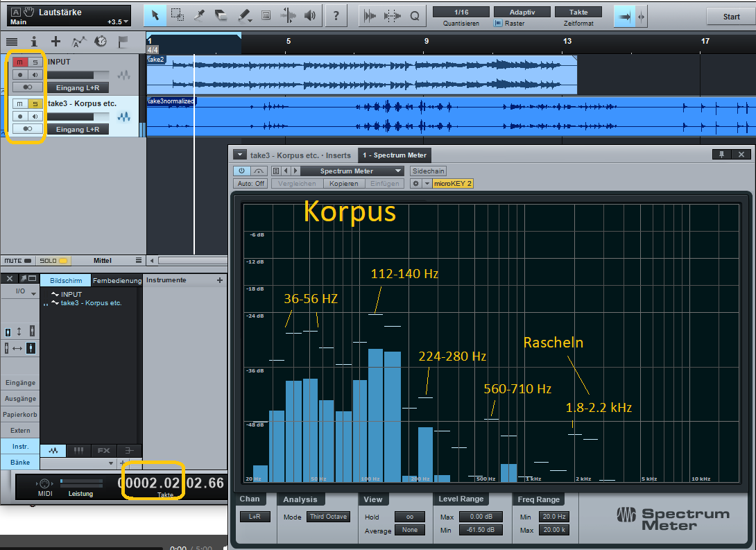This screenshot has width=756, height=550.
Task: Open the 1/16 Quantisieren dropdown
Action: (x=461, y=12)
